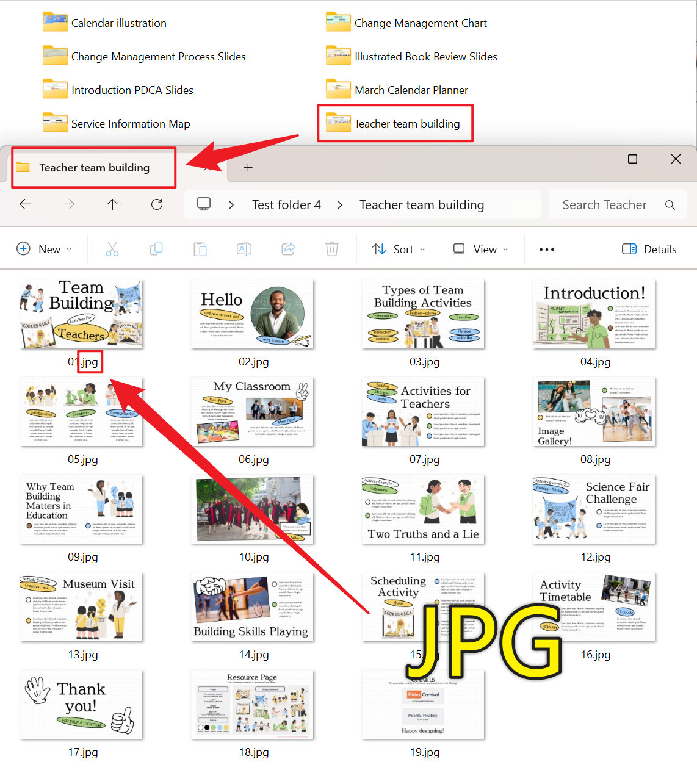Select 16.jpg Activity Timetable thumbnail

pyautogui.click(x=594, y=607)
